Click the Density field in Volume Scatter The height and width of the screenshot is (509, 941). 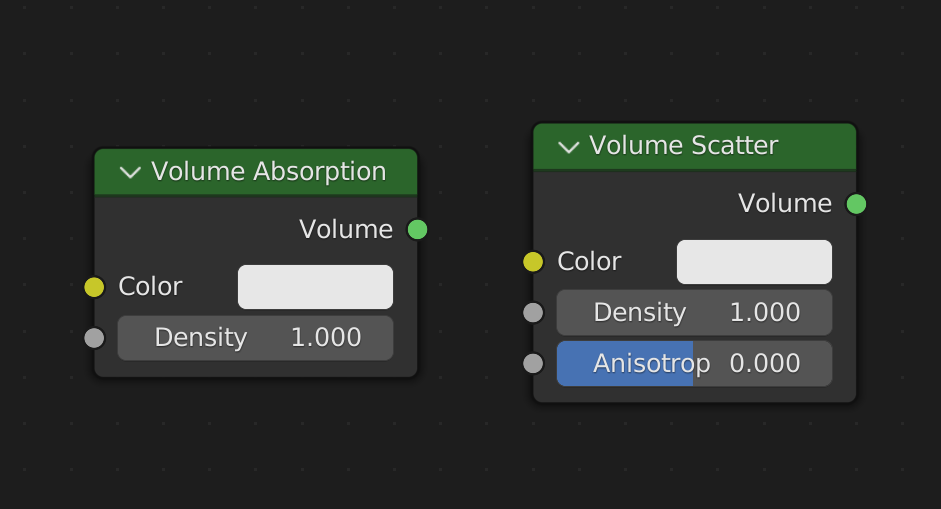tap(694, 312)
